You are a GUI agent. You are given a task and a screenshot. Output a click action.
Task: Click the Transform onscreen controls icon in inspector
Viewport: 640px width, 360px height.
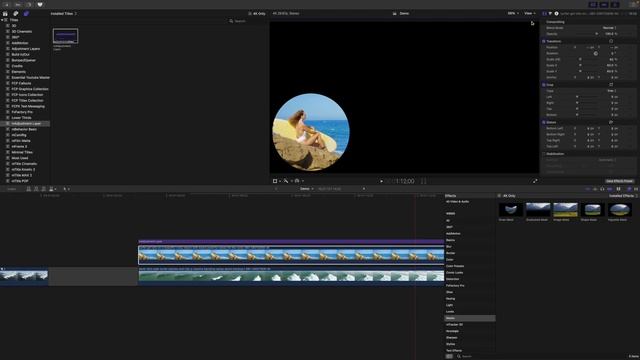point(611,41)
